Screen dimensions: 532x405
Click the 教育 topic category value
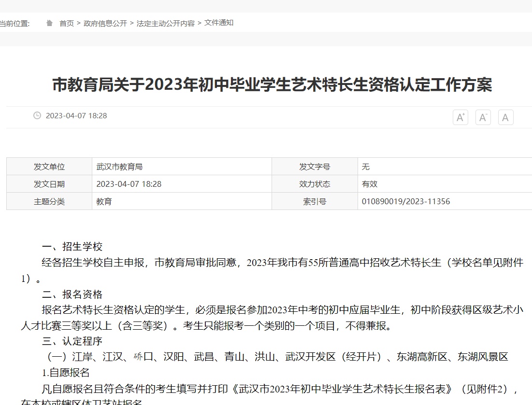click(104, 201)
